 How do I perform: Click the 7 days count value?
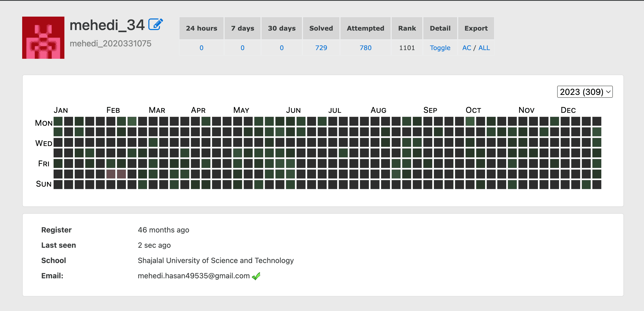click(242, 48)
